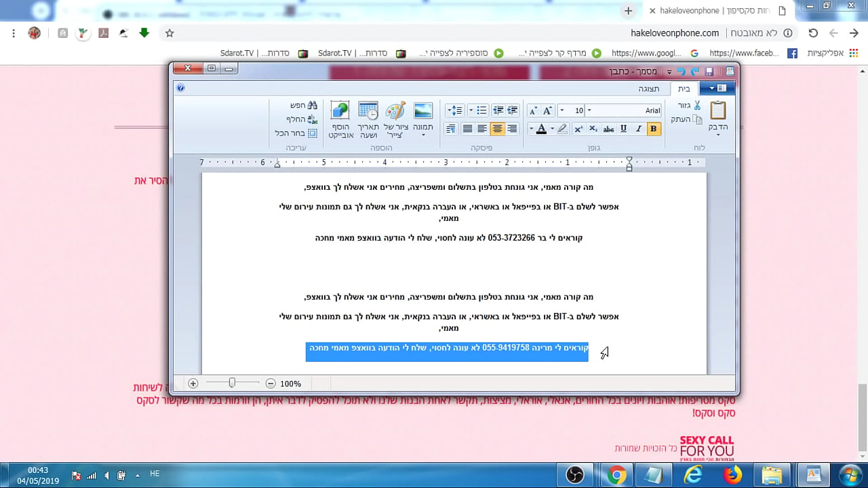Toggle Subscript formatting
868x488 pixels.
tap(593, 129)
